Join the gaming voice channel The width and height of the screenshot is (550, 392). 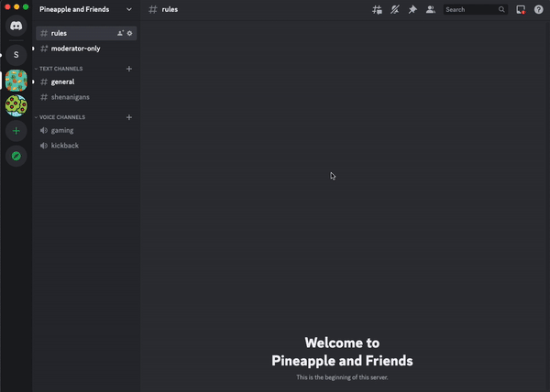click(x=86, y=130)
